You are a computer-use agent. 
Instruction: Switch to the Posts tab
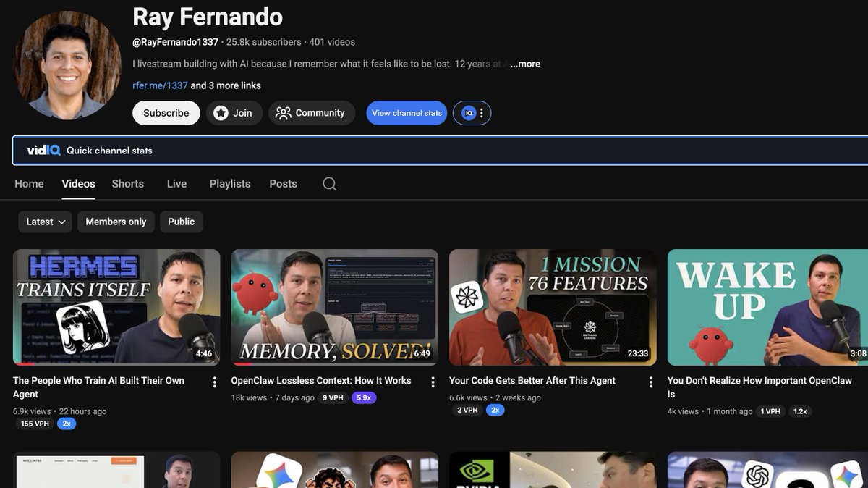pos(283,184)
